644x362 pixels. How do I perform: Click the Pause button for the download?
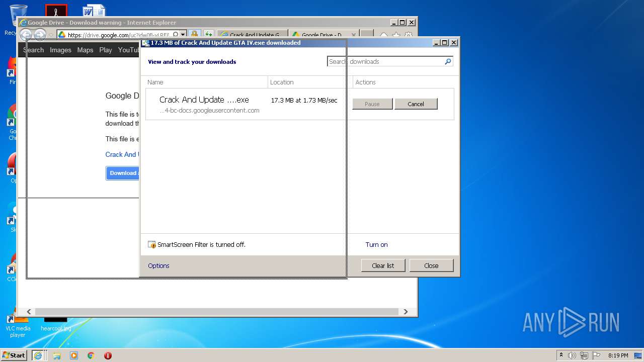pos(372,104)
